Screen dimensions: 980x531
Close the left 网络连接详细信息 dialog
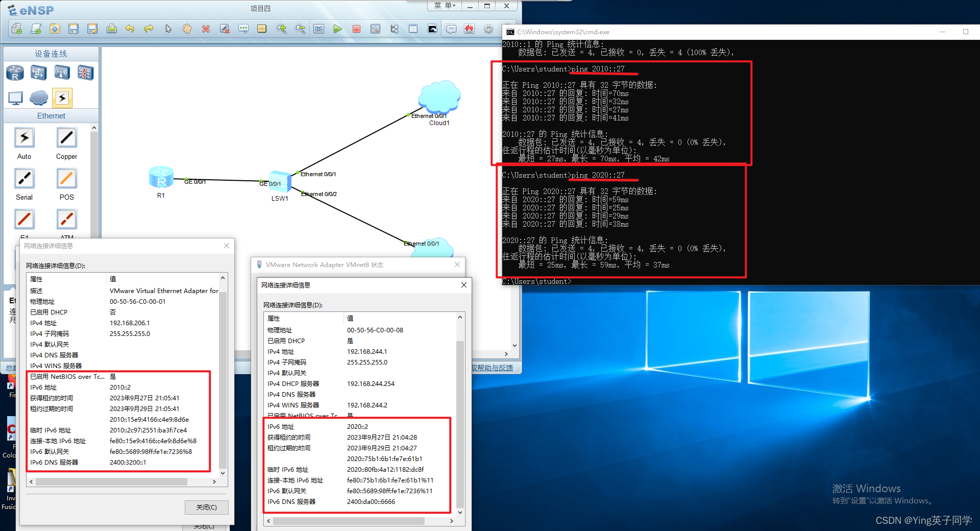[227, 246]
